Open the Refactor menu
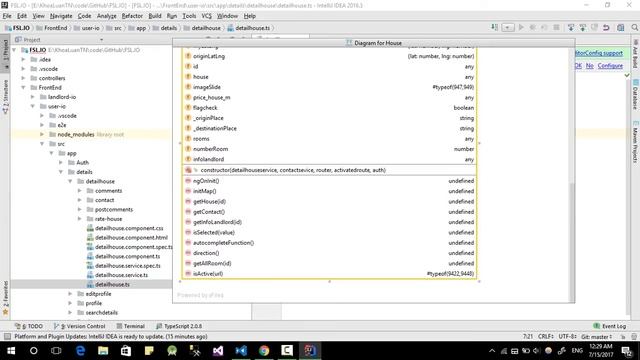Viewport: 640px width, 360px height. click(x=132, y=16)
